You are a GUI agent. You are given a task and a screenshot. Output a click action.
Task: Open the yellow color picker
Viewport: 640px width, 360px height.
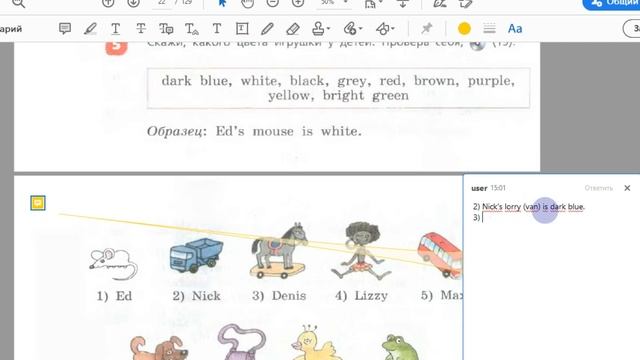(464, 29)
